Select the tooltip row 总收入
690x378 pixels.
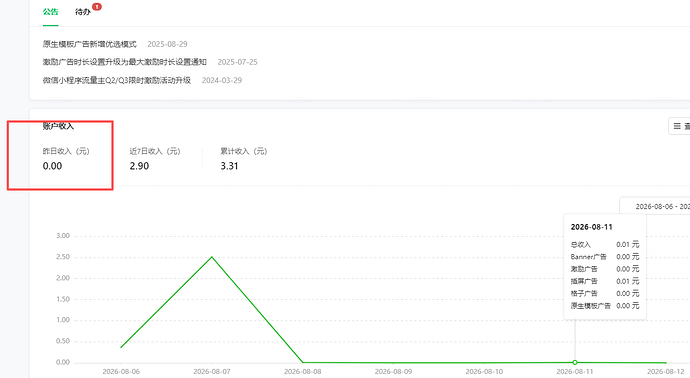pos(605,245)
